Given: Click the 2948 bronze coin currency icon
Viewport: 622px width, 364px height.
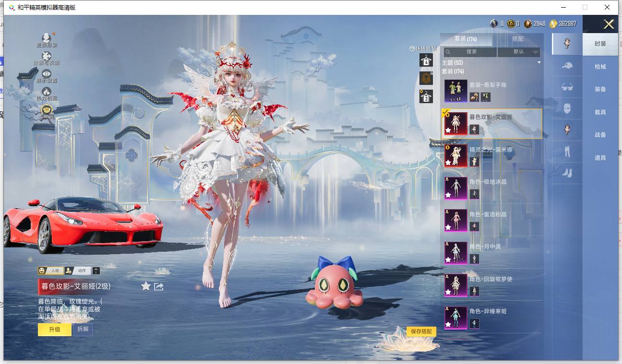Looking at the screenshot, I should click(528, 23).
